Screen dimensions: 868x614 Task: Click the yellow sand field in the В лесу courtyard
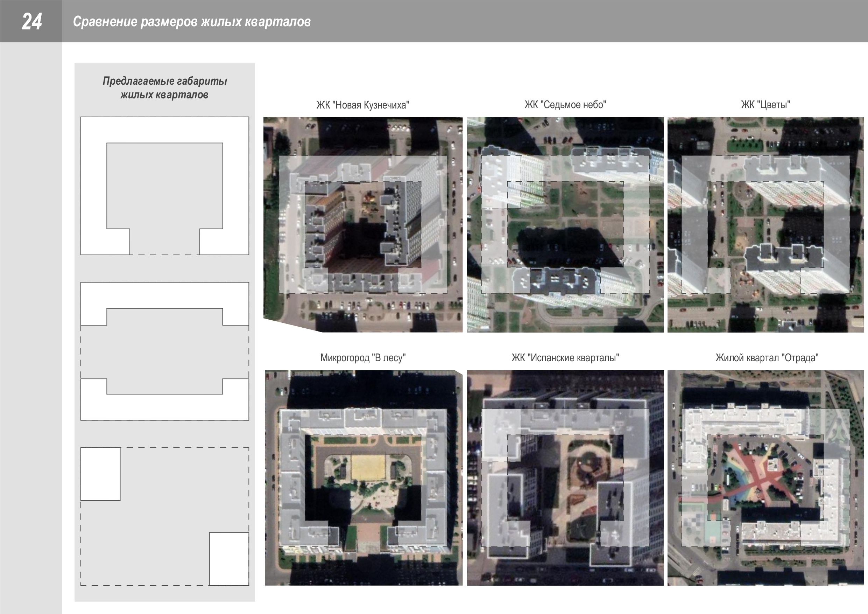click(367, 467)
